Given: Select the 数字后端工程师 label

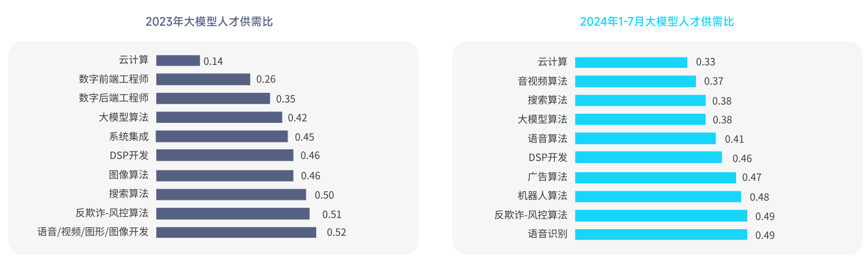Looking at the screenshot, I should (114, 98).
